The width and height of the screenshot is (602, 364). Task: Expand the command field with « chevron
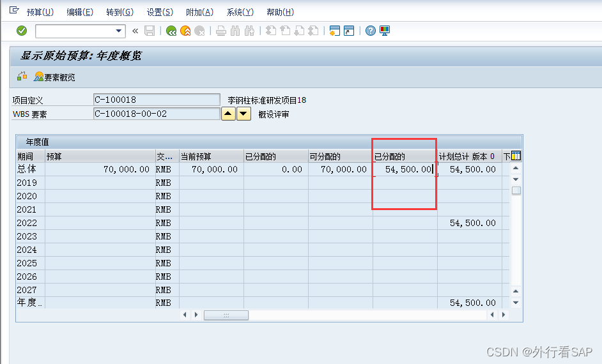tap(135, 31)
